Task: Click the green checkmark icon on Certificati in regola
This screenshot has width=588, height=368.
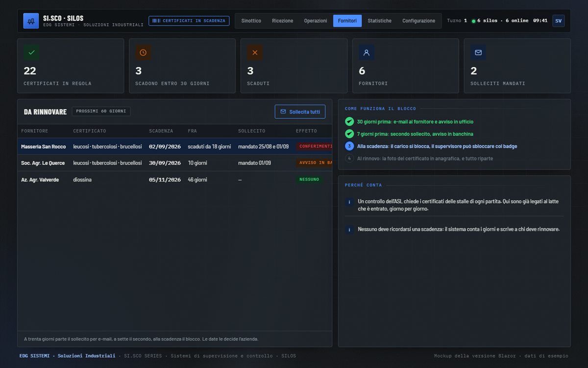Action: pos(31,53)
